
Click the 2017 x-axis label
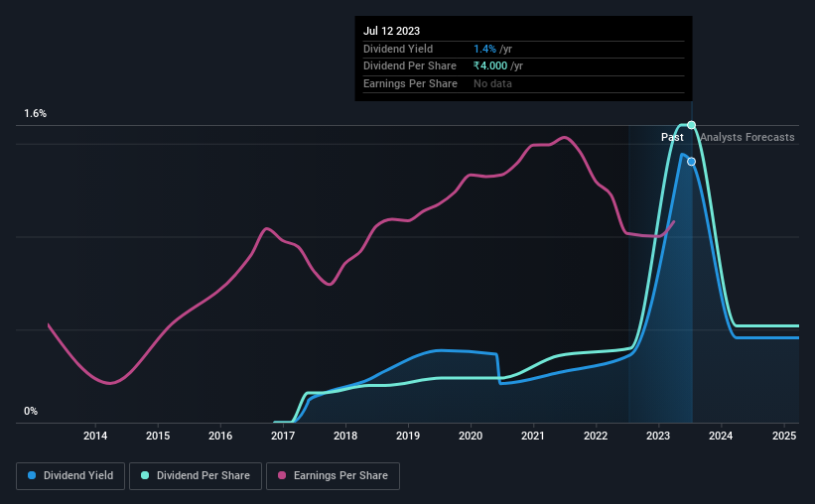pyautogui.click(x=283, y=436)
